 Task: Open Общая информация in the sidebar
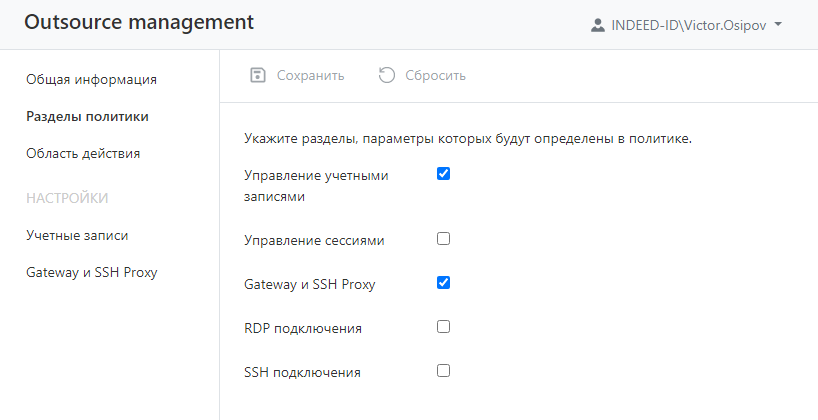[91, 79]
